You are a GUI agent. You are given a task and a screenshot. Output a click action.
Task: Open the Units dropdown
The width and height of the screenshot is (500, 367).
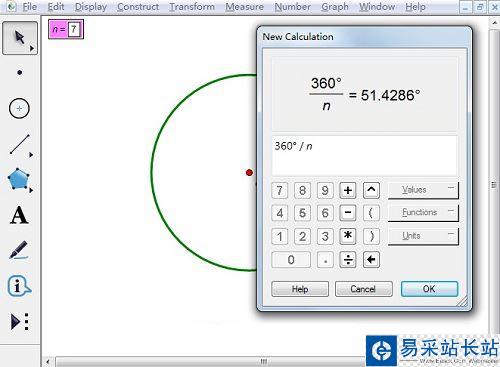pyautogui.click(x=423, y=236)
